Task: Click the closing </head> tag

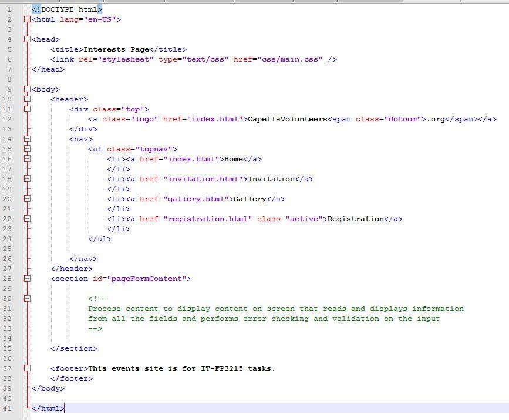Action: pyautogui.click(x=48, y=69)
